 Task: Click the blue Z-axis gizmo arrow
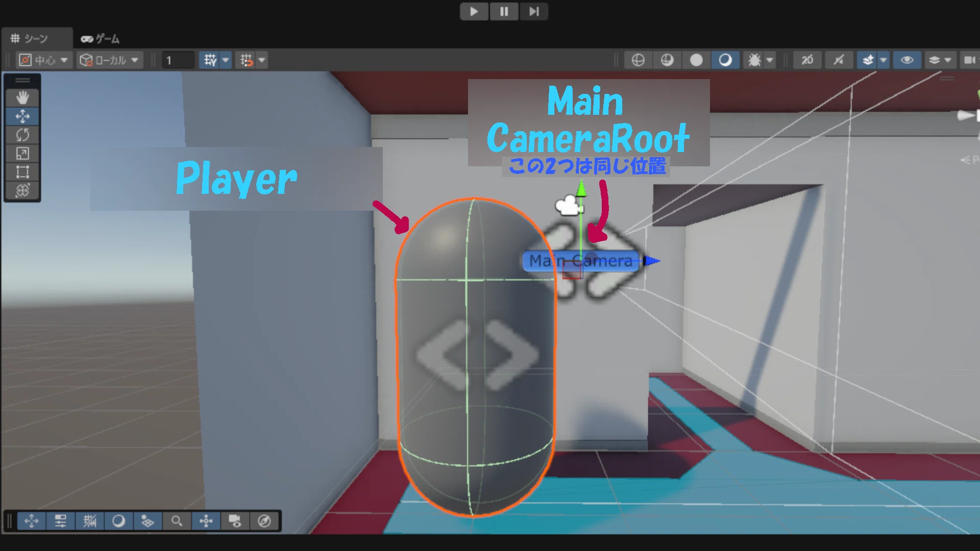coord(651,261)
